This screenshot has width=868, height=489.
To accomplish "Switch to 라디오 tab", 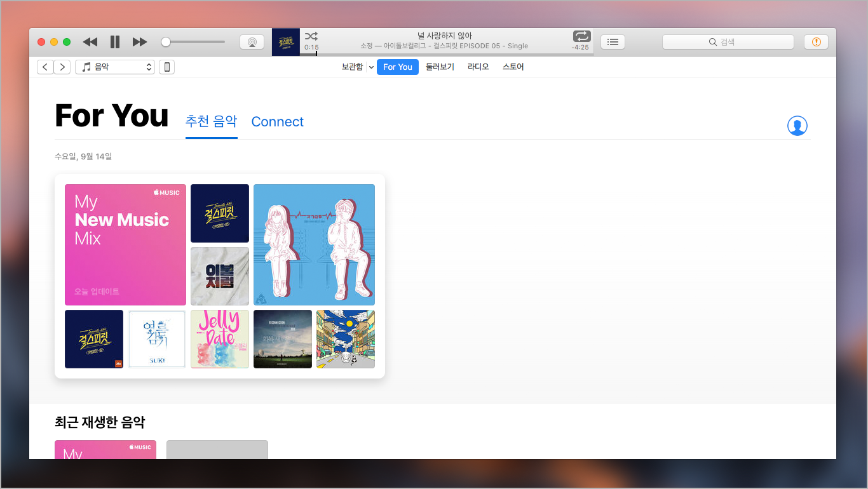I will tap(478, 67).
